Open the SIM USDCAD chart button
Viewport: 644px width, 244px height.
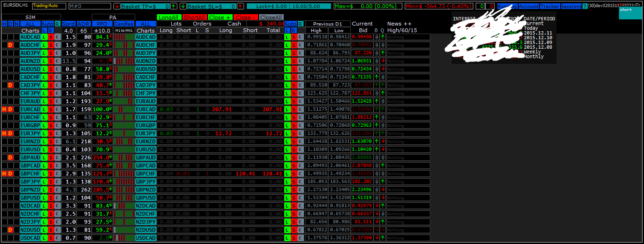coord(30,238)
